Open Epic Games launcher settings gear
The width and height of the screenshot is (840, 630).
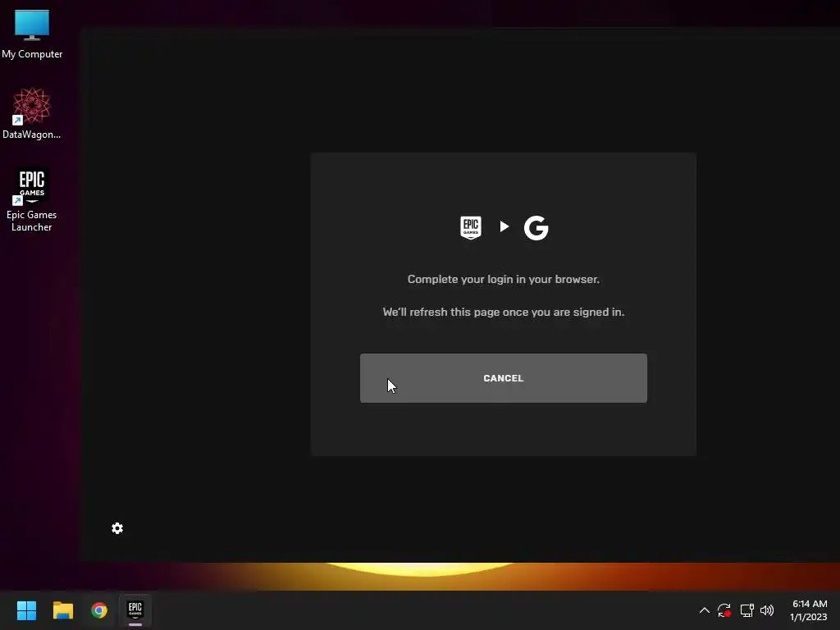117,528
